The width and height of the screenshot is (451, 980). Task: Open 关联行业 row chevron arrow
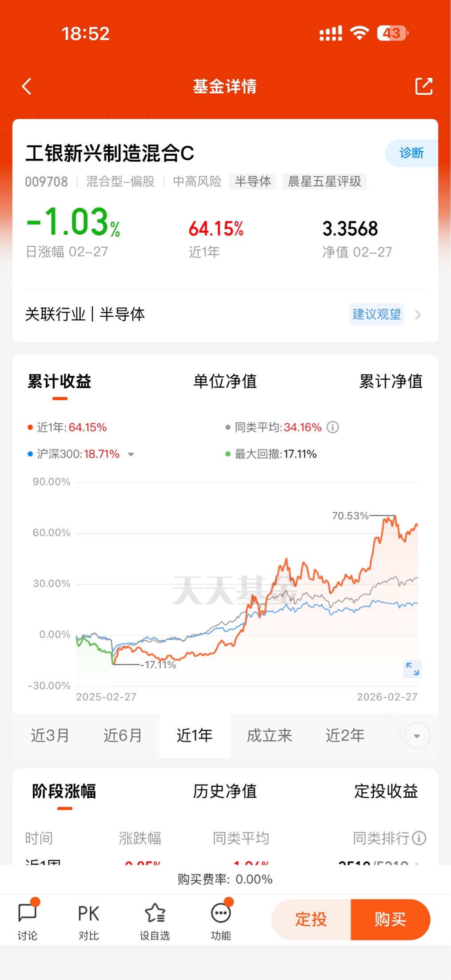[418, 315]
